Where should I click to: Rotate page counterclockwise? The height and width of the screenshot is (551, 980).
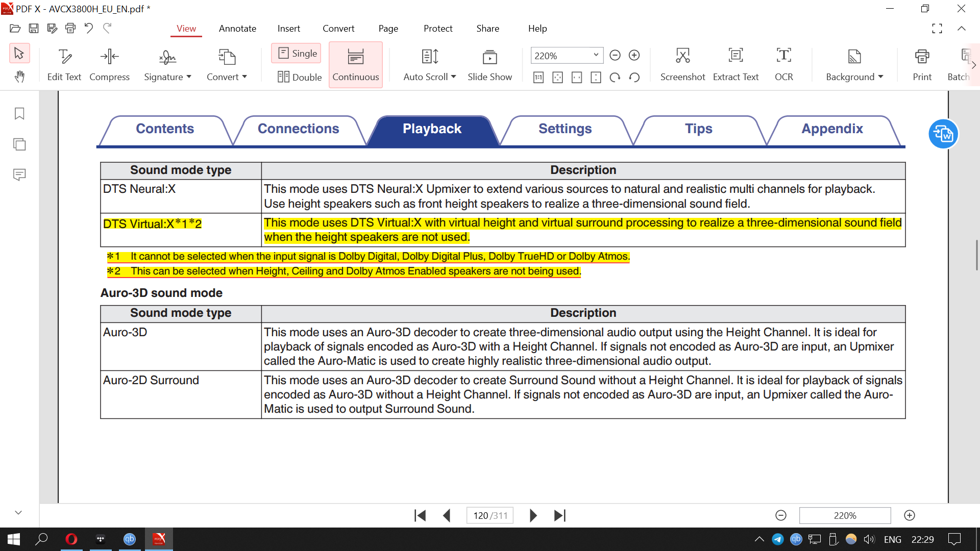[x=634, y=78]
